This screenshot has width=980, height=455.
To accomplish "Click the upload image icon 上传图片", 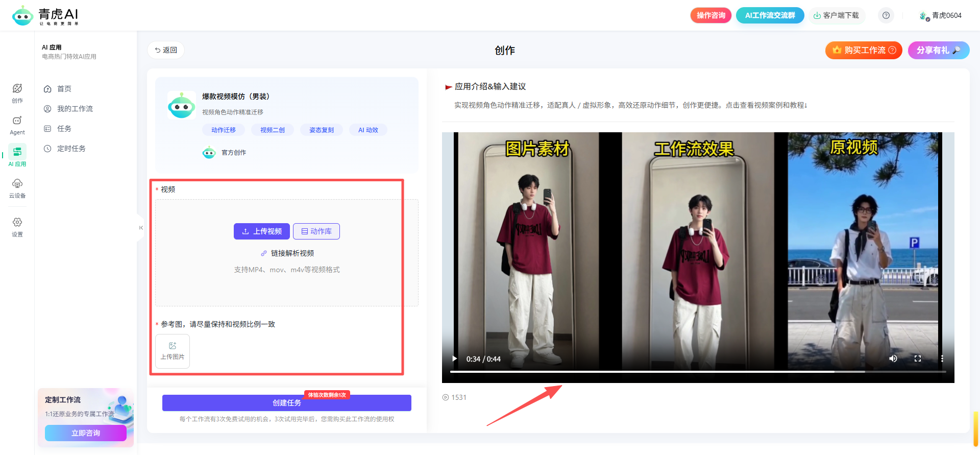I will (x=173, y=351).
